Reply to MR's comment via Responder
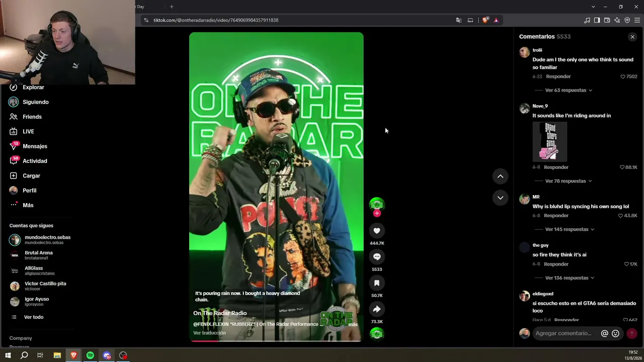The width and height of the screenshot is (644, 362). 556,216
